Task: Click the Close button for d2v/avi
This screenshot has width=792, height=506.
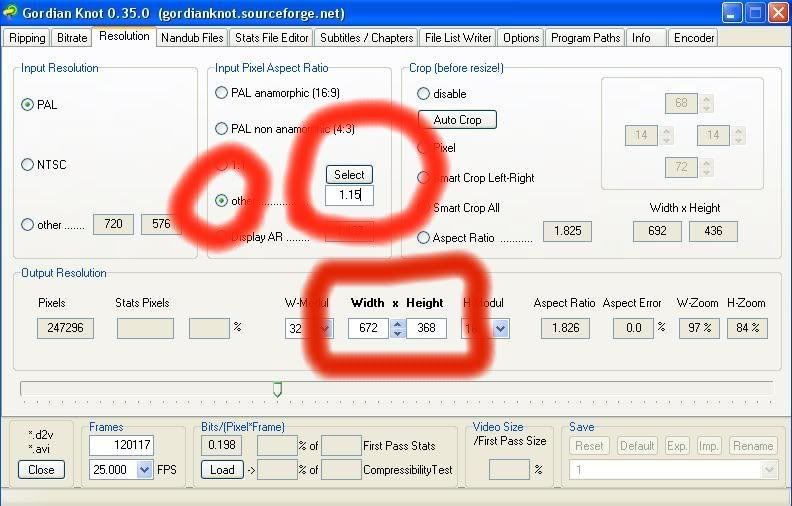Action: pos(41,470)
